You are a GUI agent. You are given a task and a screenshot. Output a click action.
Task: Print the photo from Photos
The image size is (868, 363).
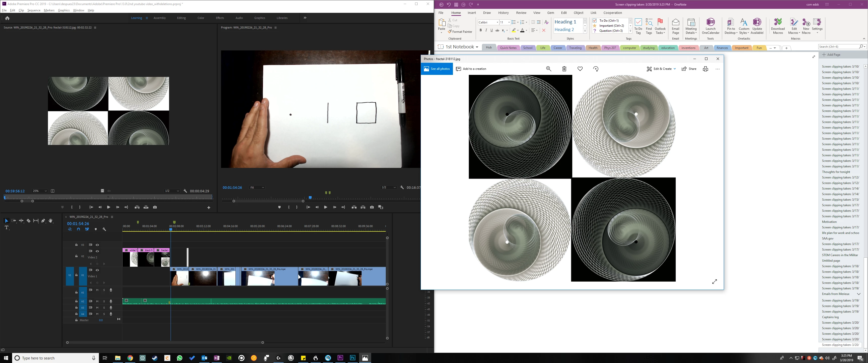tap(705, 69)
